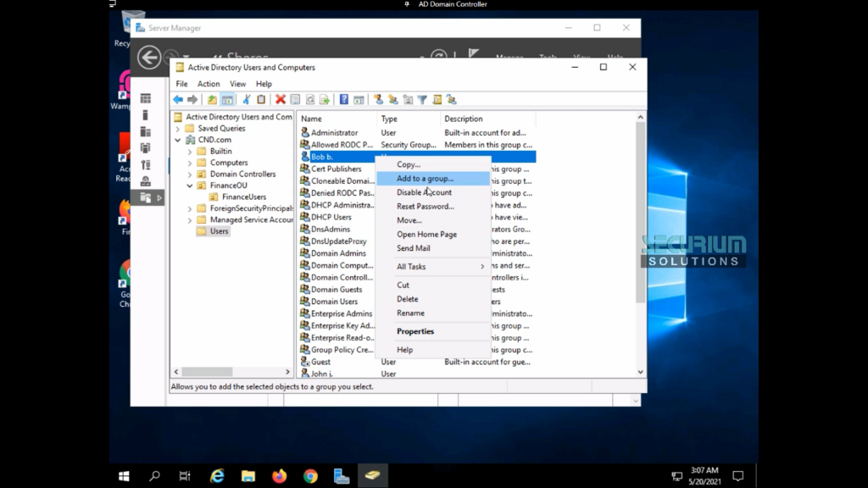Choose Send Mail in context menu
Image resolution: width=868 pixels, height=488 pixels.
pyautogui.click(x=433, y=248)
